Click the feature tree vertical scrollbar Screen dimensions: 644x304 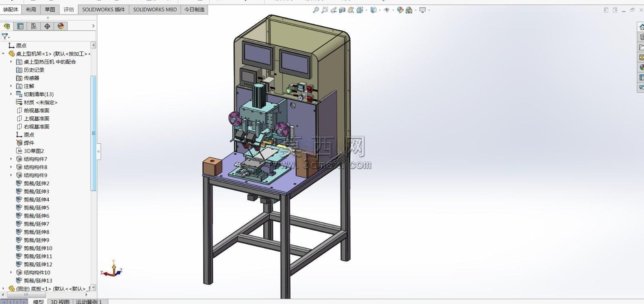(94, 133)
